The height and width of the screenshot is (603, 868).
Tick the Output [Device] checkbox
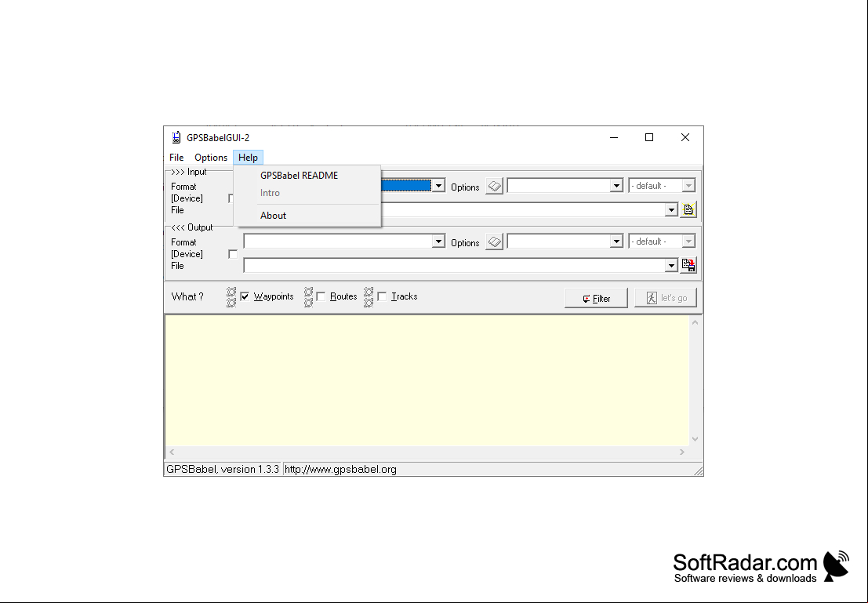pyautogui.click(x=233, y=254)
